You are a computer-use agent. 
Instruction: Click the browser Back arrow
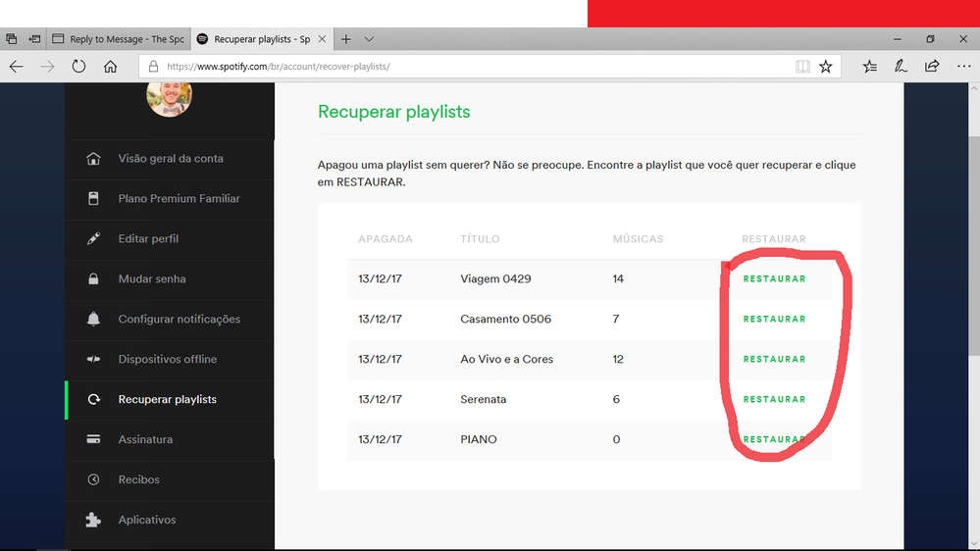[17, 67]
